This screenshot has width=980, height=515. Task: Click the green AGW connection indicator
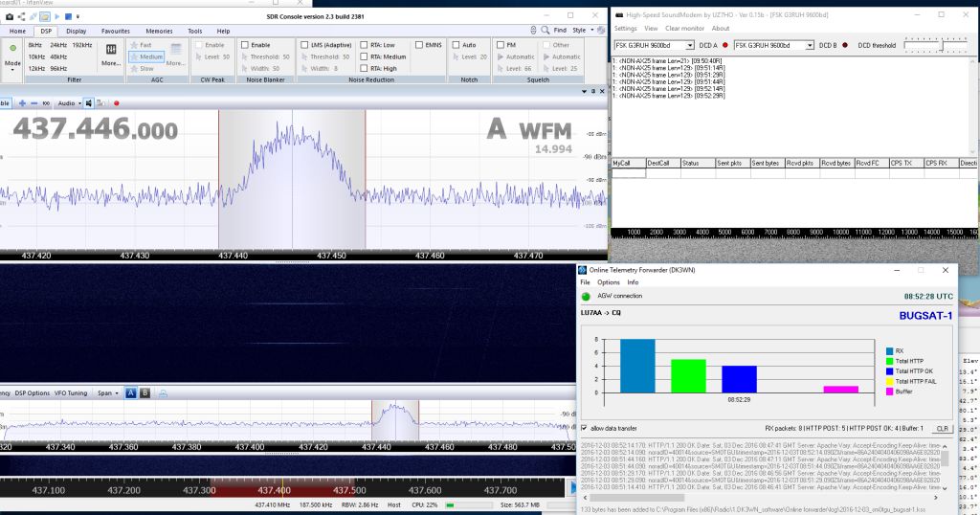[586, 296]
